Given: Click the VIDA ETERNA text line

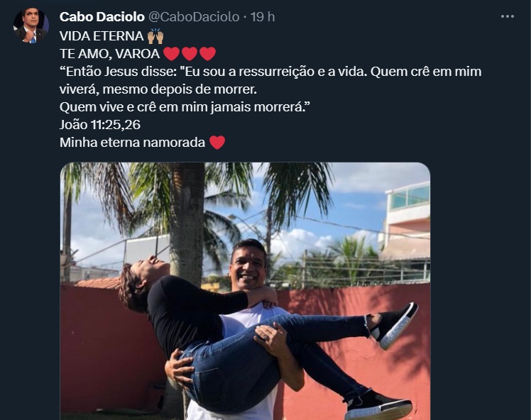Looking at the screenshot, I should click(x=102, y=36).
